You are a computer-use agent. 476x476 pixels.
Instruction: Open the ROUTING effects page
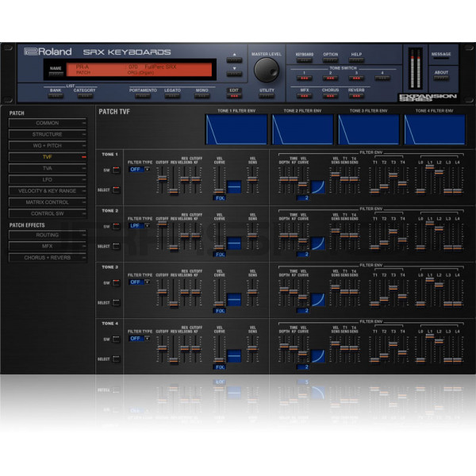48,235
